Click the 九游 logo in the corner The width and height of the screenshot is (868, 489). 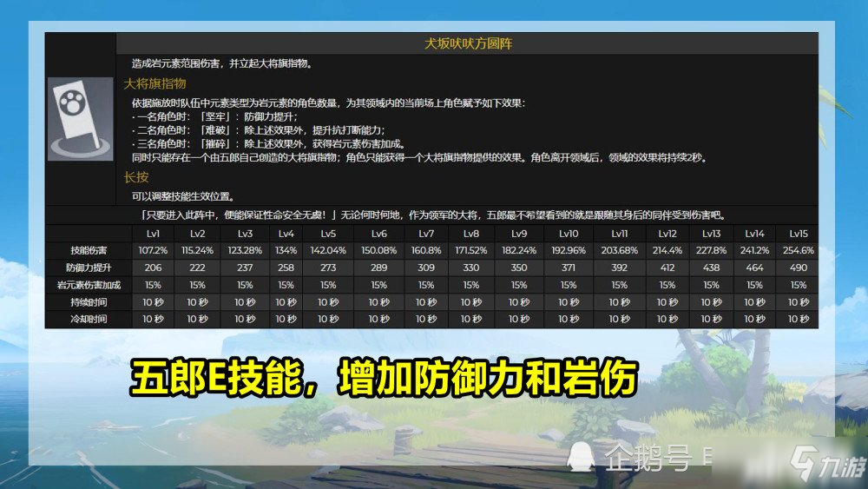(x=829, y=463)
